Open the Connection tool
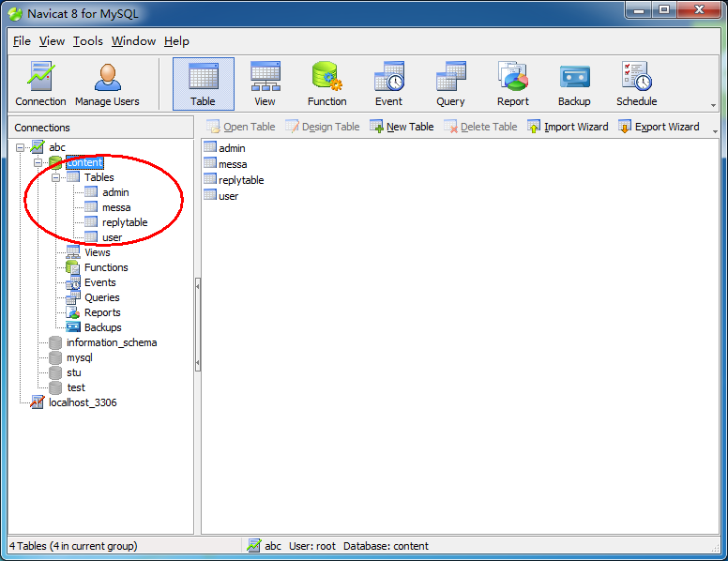Image resolution: width=728 pixels, height=561 pixels. (40, 84)
